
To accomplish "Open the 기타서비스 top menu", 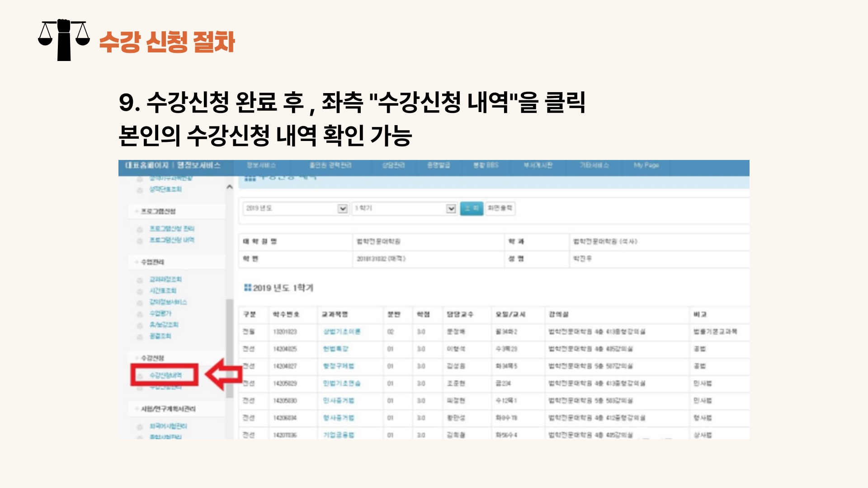I will click(x=594, y=165).
